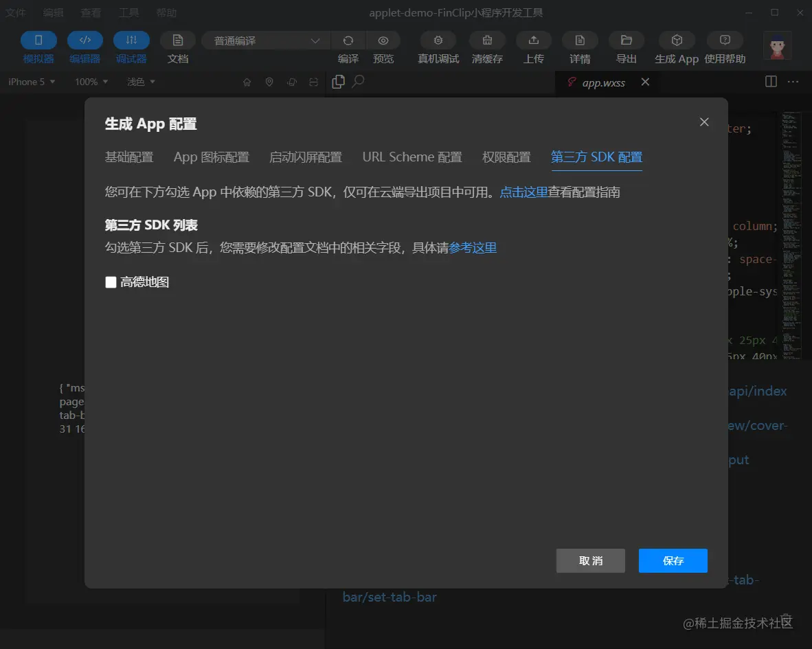This screenshot has height=649, width=812.
Task: Open the 编辑 menu
Action: click(54, 12)
